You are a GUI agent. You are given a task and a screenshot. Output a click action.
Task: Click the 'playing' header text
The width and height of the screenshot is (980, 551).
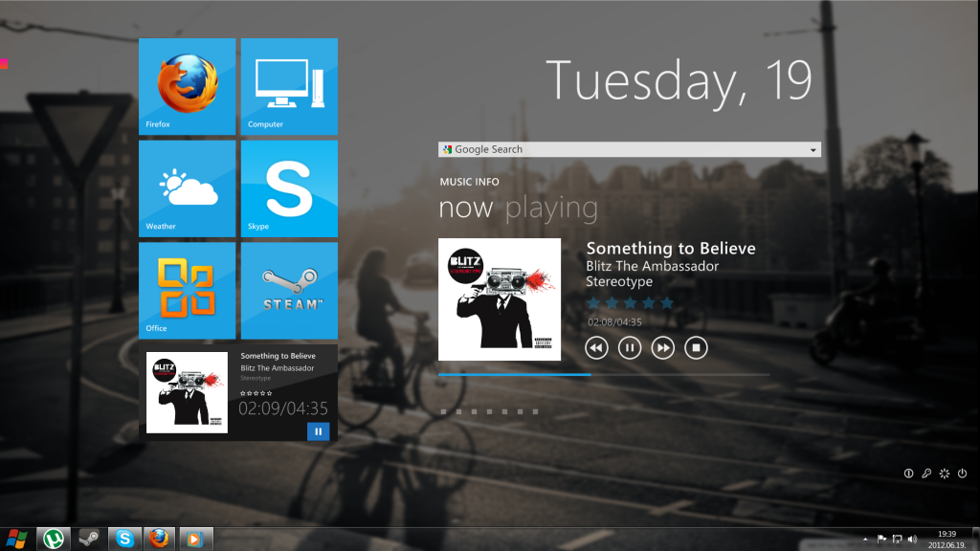[551, 209]
